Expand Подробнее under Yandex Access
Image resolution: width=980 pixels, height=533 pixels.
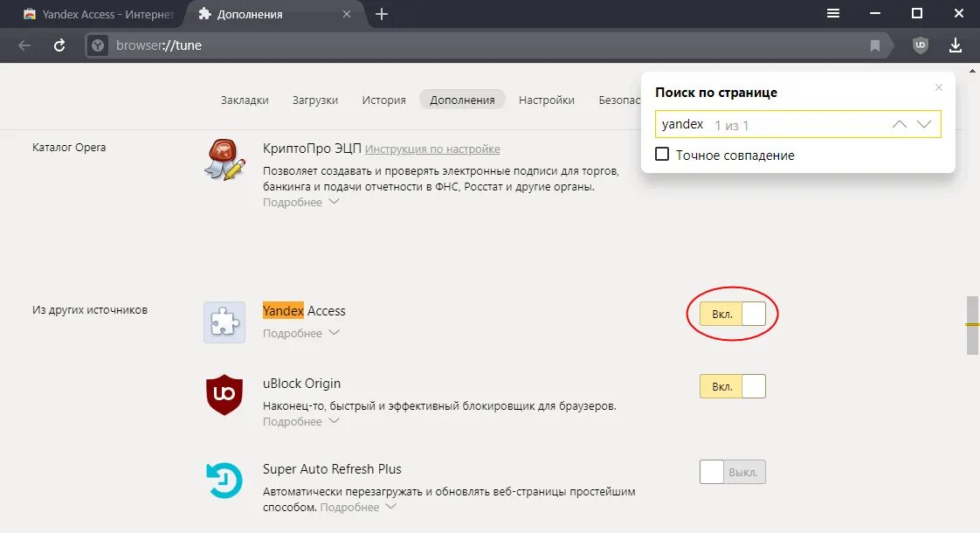[x=300, y=333]
